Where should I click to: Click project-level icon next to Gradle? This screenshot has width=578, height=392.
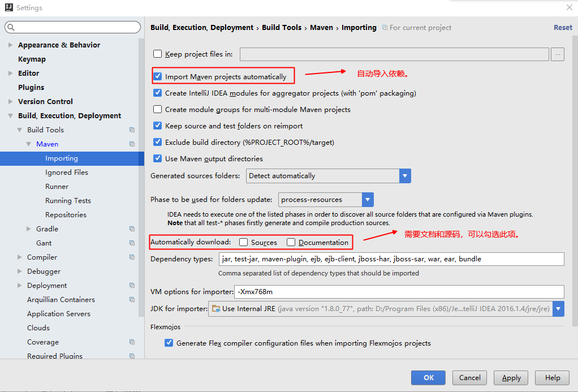132,229
